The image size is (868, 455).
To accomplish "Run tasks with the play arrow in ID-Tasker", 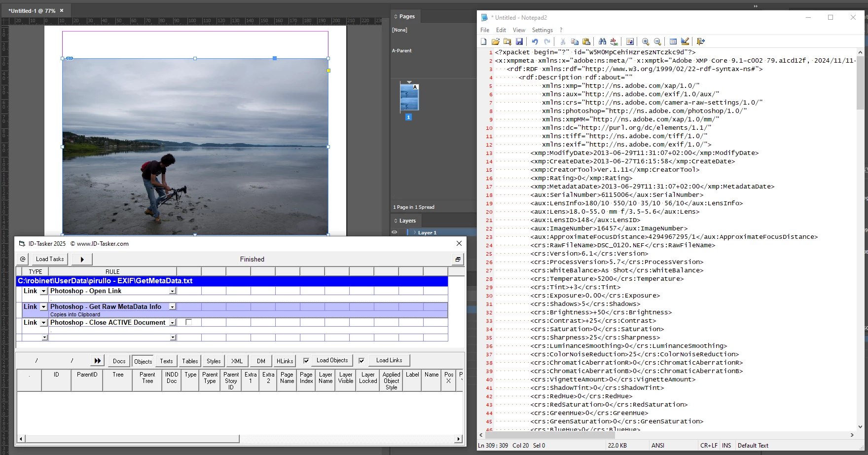I will [x=82, y=259].
